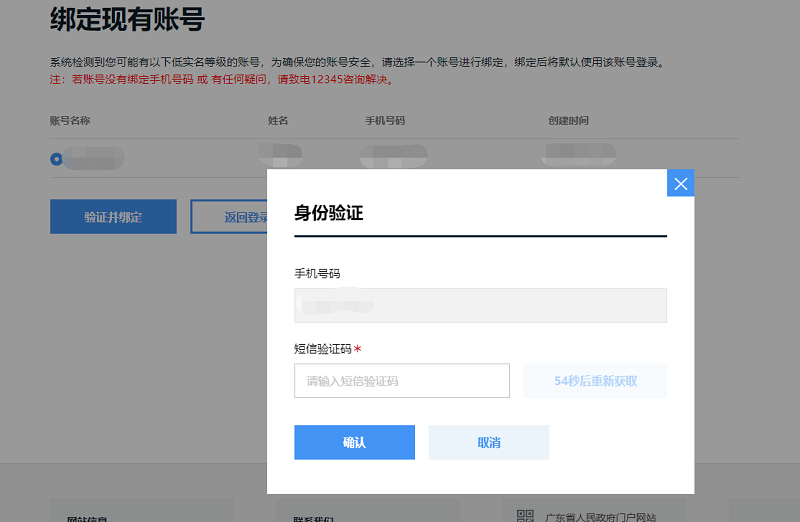Click the 账号名称 column header

70,121
